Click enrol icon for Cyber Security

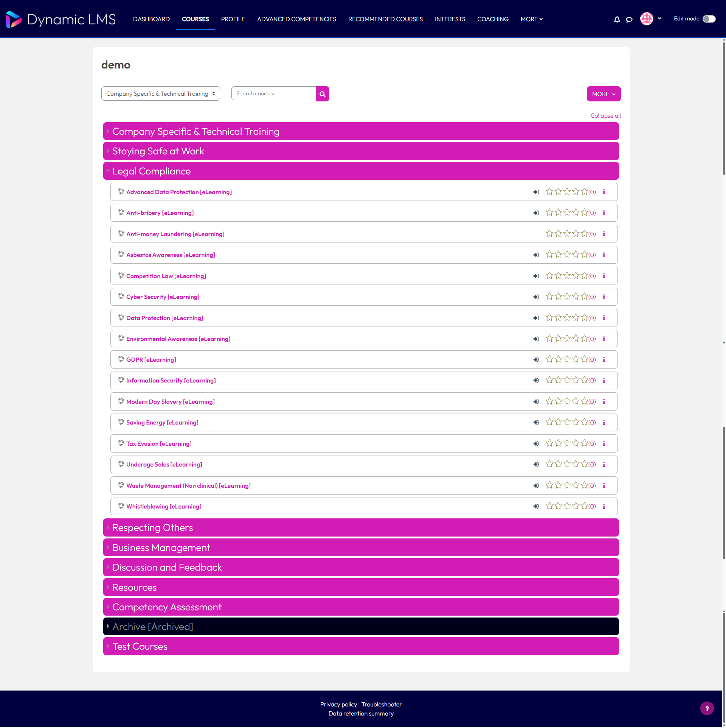[536, 297]
